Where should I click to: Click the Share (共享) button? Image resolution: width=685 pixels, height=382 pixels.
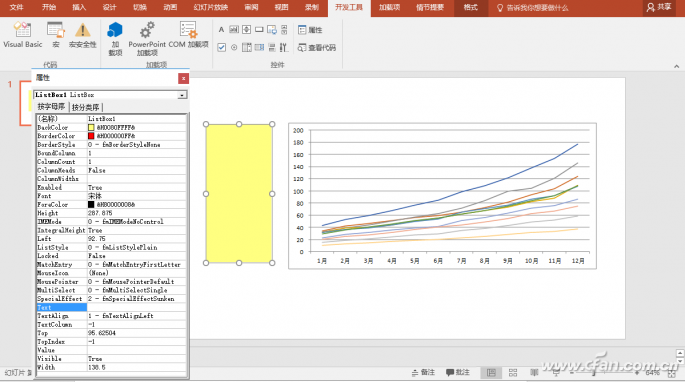(659, 7)
